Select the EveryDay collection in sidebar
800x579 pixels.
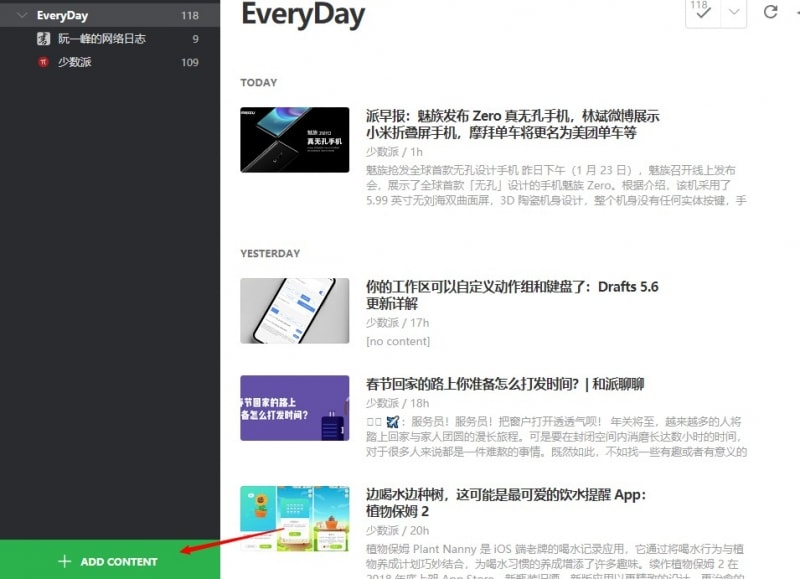[x=62, y=16]
